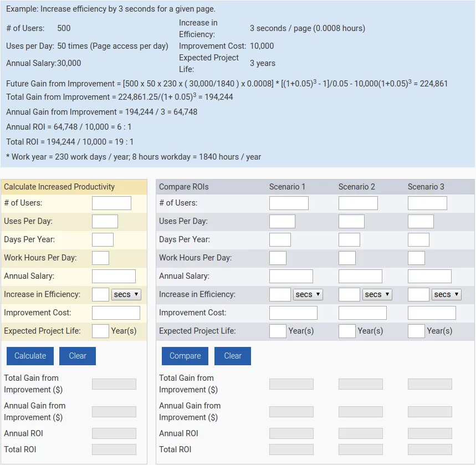Click 'Annual ROI = 64,748 / 10,000 = 6 : 1' line

click(x=69, y=127)
